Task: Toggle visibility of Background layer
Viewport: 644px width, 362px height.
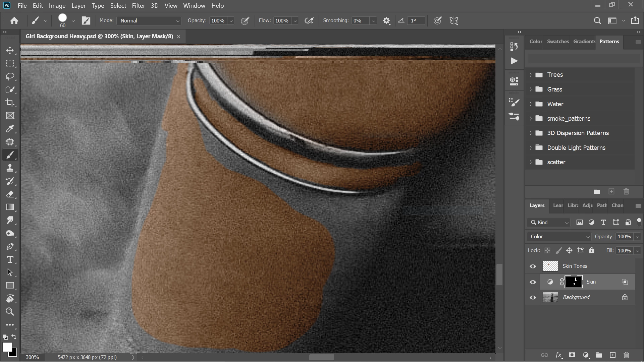Action: click(x=533, y=297)
